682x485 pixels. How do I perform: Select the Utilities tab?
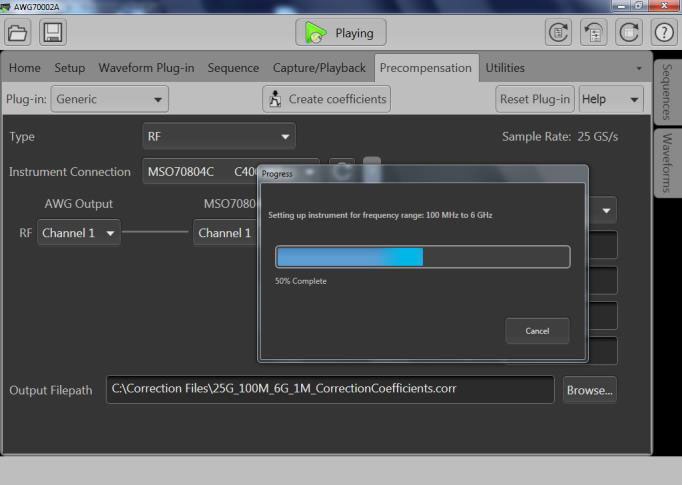(x=505, y=68)
